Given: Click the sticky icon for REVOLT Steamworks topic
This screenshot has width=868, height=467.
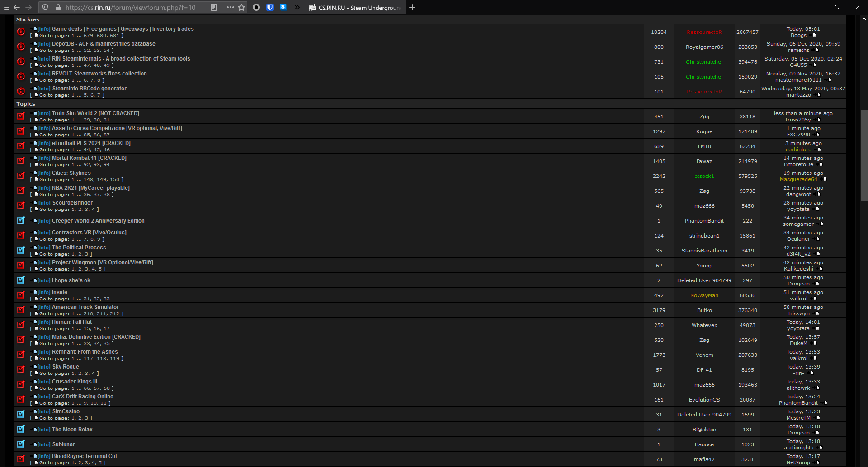Looking at the screenshot, I should [21, 76].
